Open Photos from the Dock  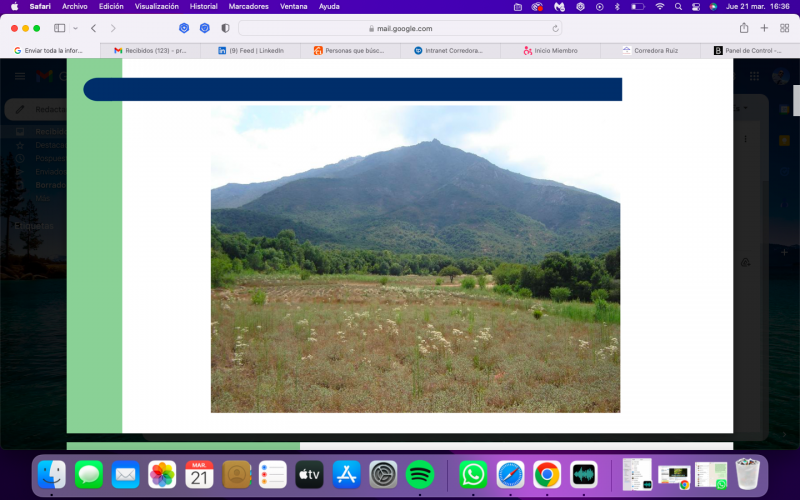coord(162,474)
